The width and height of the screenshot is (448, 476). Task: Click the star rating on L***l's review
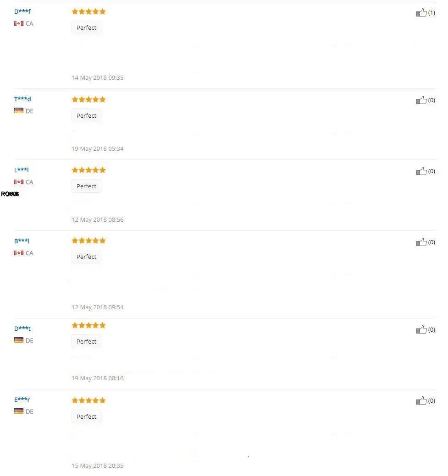[x=88, y=170]
